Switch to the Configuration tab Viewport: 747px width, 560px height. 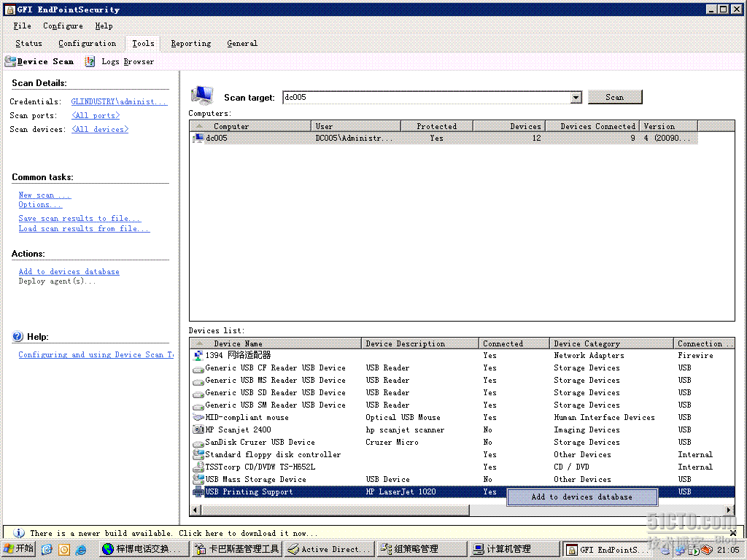point(88,43)
